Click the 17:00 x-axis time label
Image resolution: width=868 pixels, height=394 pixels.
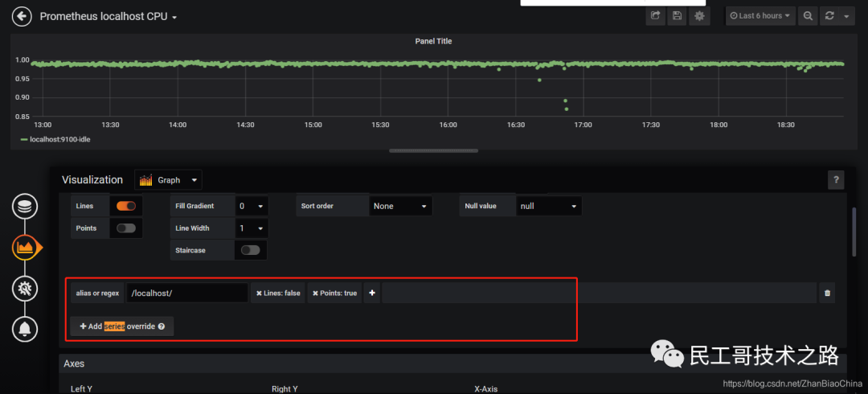(x=583, y=125)
